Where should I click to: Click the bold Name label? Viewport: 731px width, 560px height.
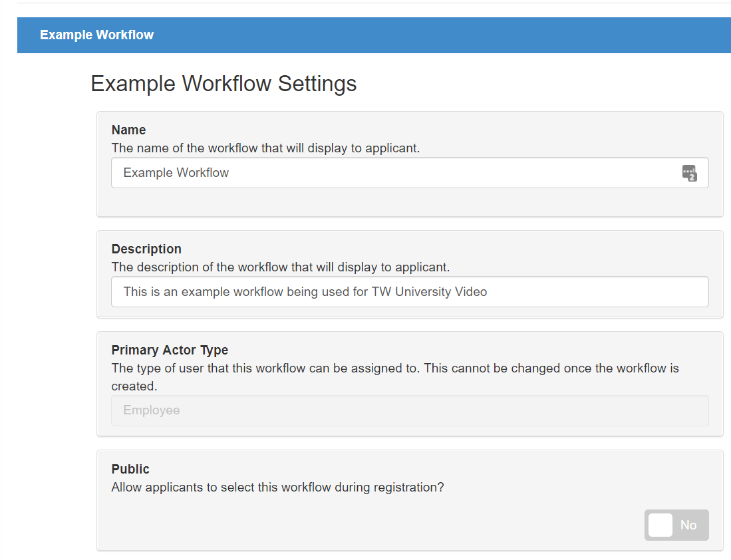click(128, 130)
